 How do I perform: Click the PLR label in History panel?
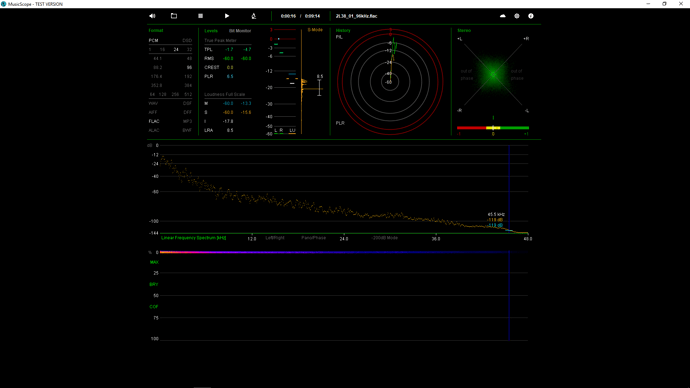point(340,123)
